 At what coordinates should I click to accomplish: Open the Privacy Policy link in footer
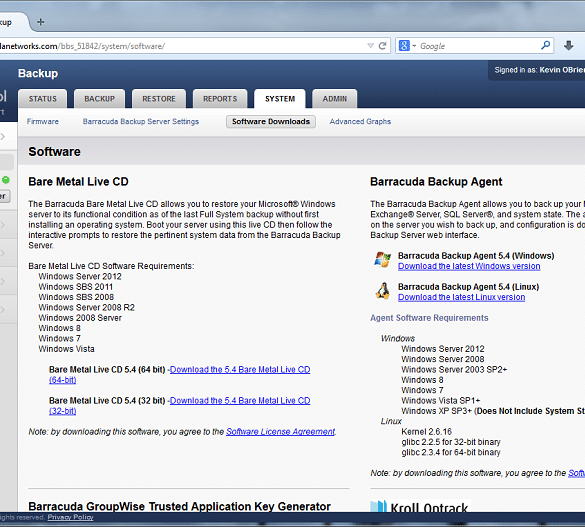click(71, 517)
